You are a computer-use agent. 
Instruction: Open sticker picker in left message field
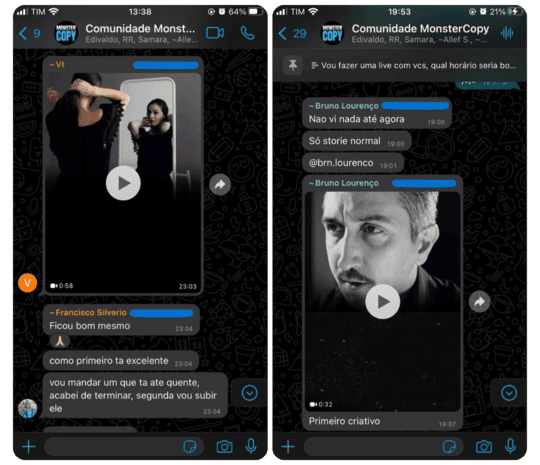(190, 447)
